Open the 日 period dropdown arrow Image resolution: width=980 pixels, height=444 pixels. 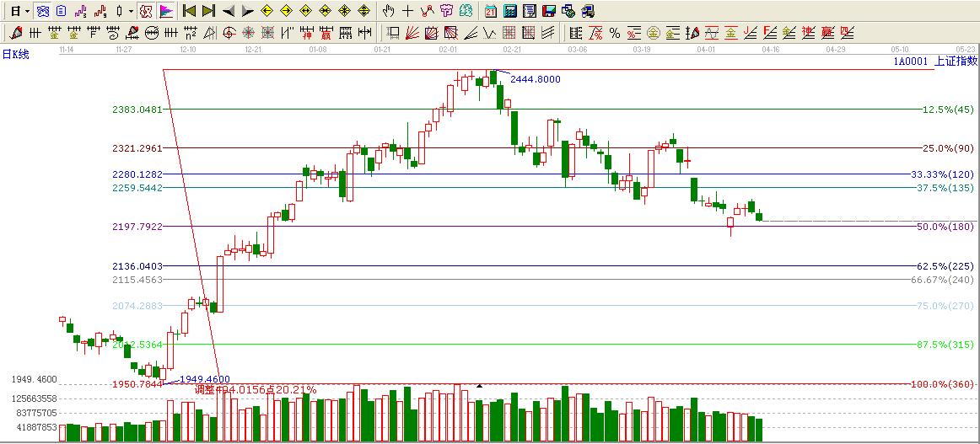coord(27,11)
